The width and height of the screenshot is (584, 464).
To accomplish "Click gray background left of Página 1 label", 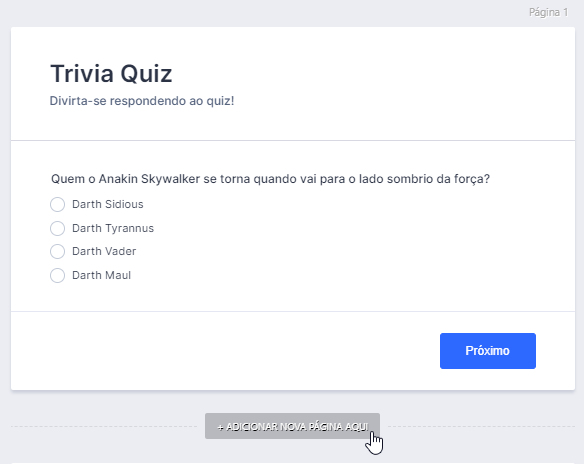I will tap(261, 12).
